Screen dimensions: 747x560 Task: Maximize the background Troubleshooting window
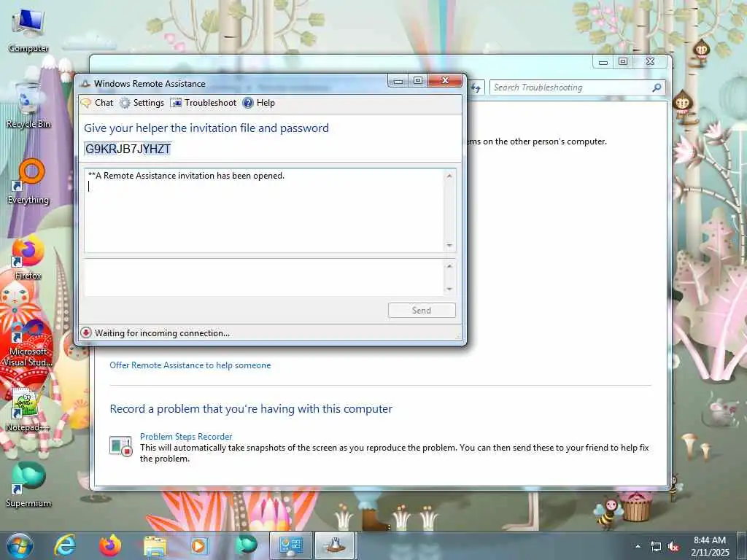pyautogui.click(x=623, y=62)
